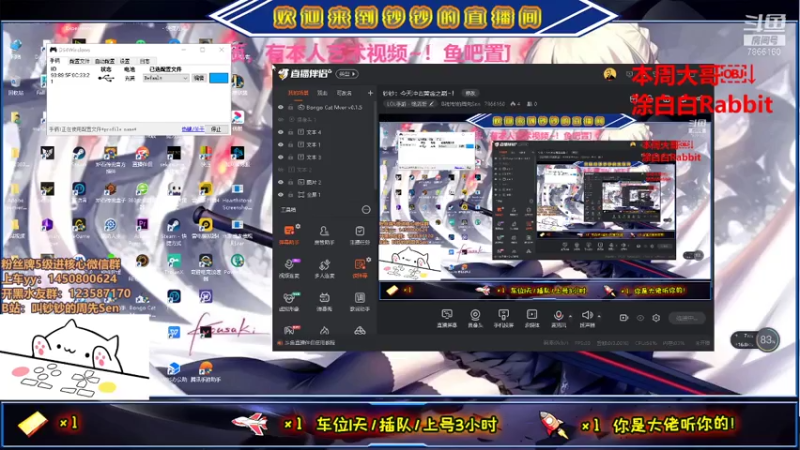Switch to the 设置 tab in DS4Windows
Image resolution: width=800 pixels, height=450 pixels.
coord(125,61)
